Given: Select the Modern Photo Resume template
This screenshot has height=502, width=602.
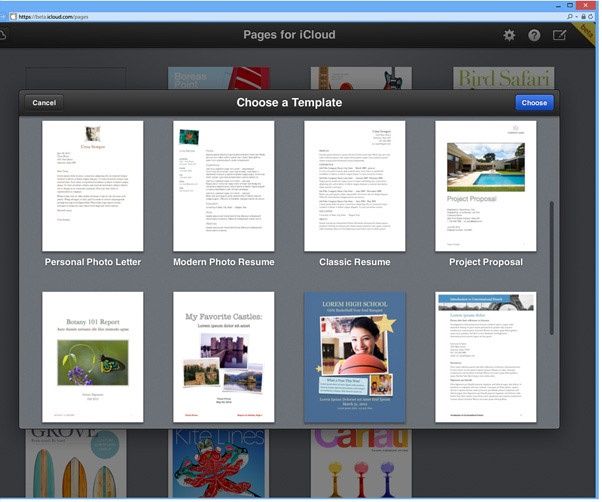Looking at the screenshot, I should [x=224, y=186].
